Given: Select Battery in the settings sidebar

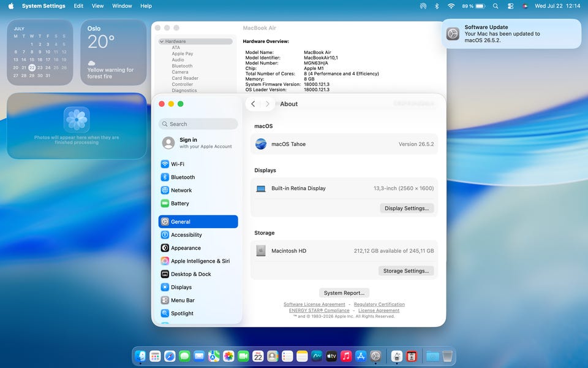Looking at the screenshot, I should pyautogui.click(x=198, y=204).
